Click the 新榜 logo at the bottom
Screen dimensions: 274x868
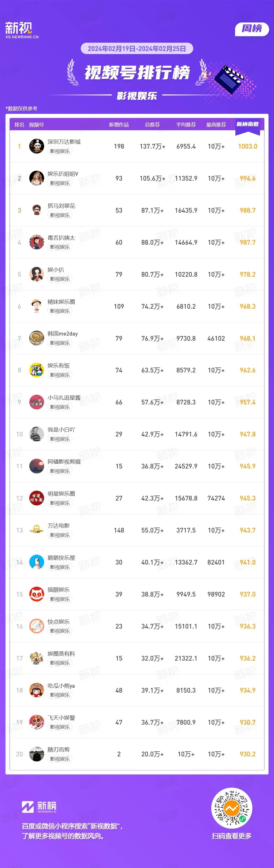[x=39, y=807]
